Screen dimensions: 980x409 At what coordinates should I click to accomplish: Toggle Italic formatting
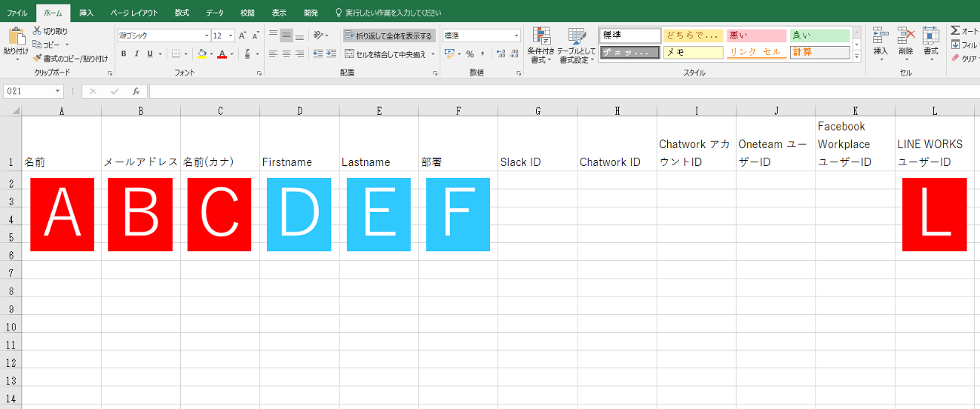136,54
